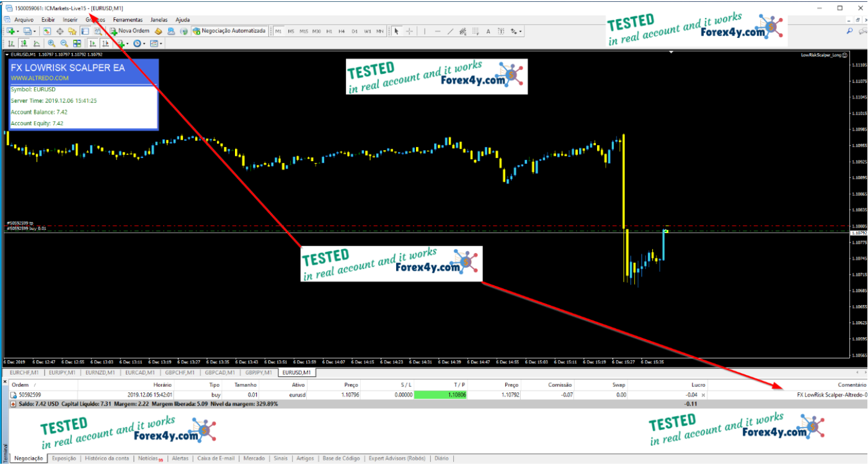Open the GBPJPY,M1 chart tab
868x465 pixels.
[259, 373]
